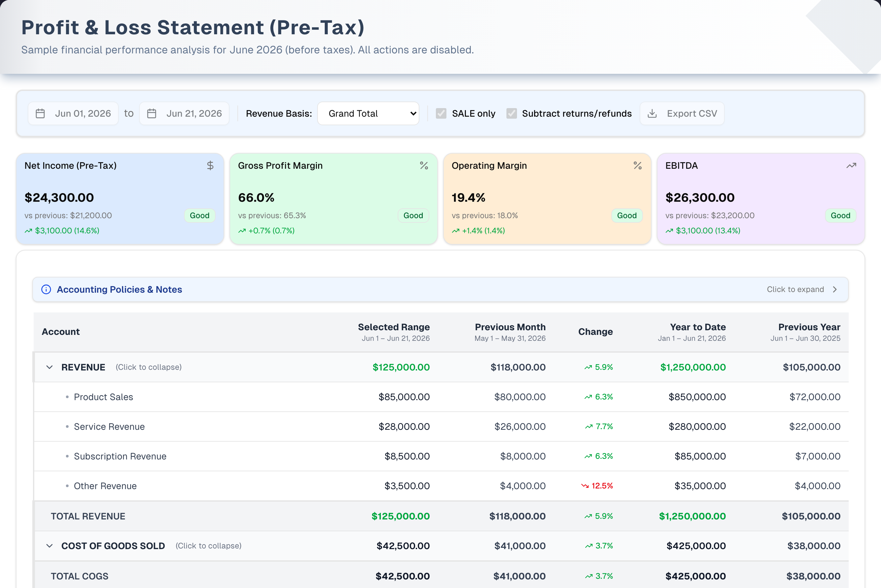Screen dimensions: 881x588
Task: Click the percent icon on Gross Profit Margin card
Action: tap(424, 165)
